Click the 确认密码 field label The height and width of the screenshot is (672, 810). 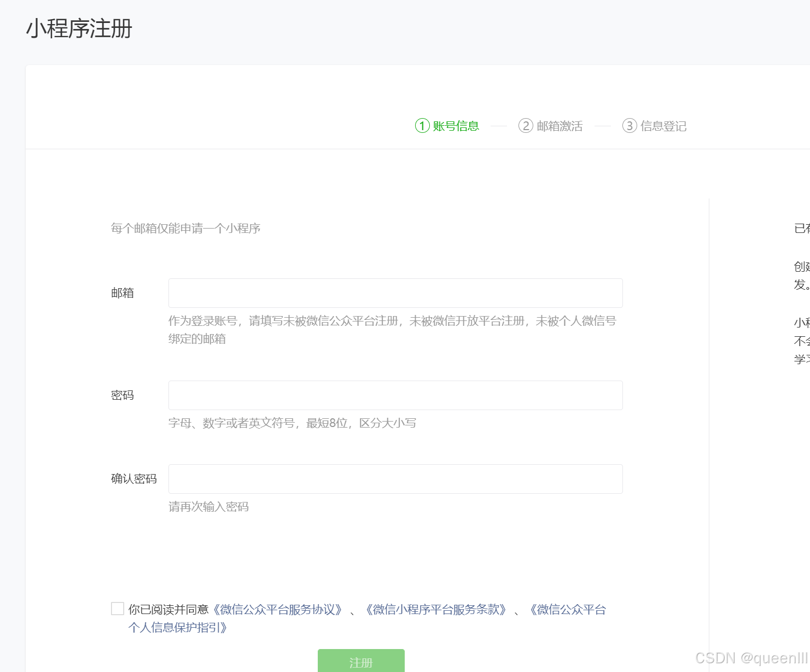coord(134,479)
